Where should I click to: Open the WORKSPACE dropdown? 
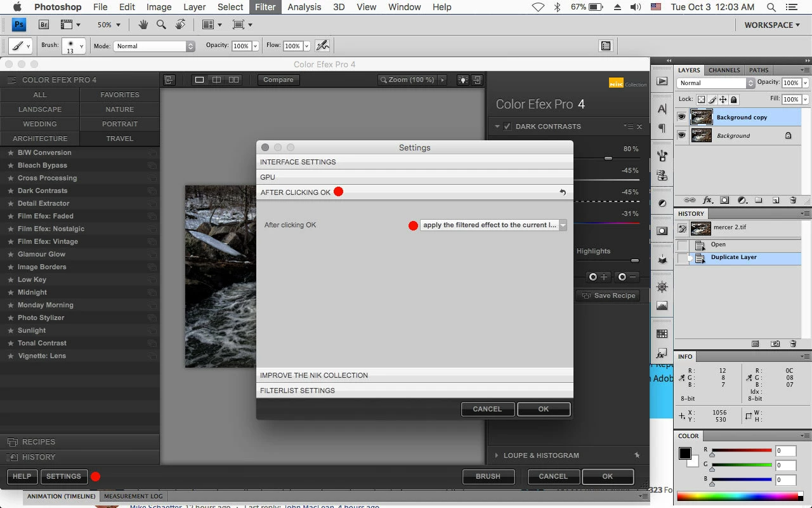click(773, 25)
